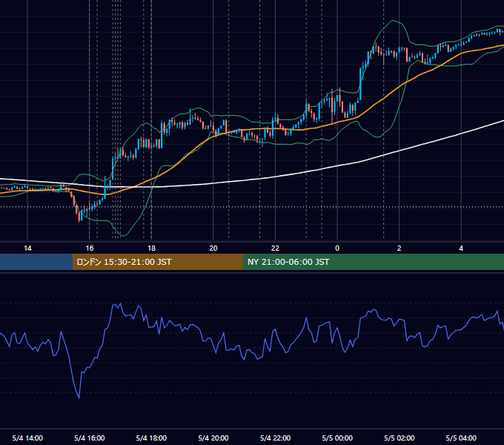Click the 5/5 02:00 label on oscillator axis
504x445 pixels.
[399, 438]
